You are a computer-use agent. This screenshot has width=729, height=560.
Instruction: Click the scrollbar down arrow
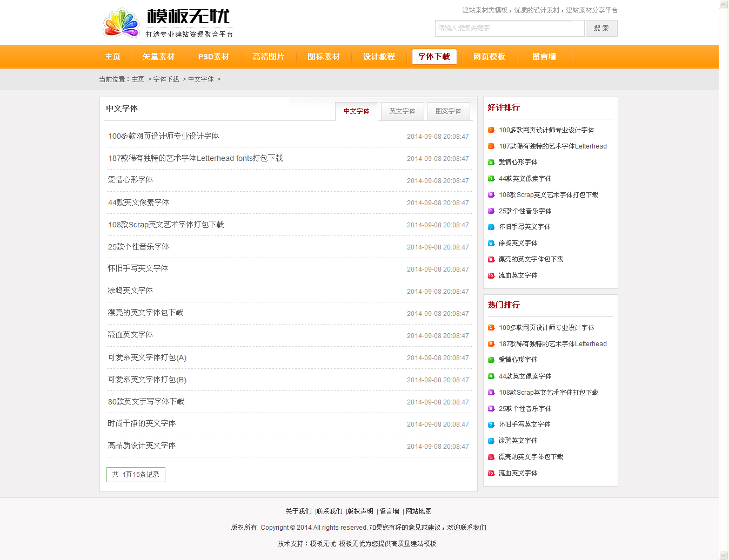tap(724, 555)
